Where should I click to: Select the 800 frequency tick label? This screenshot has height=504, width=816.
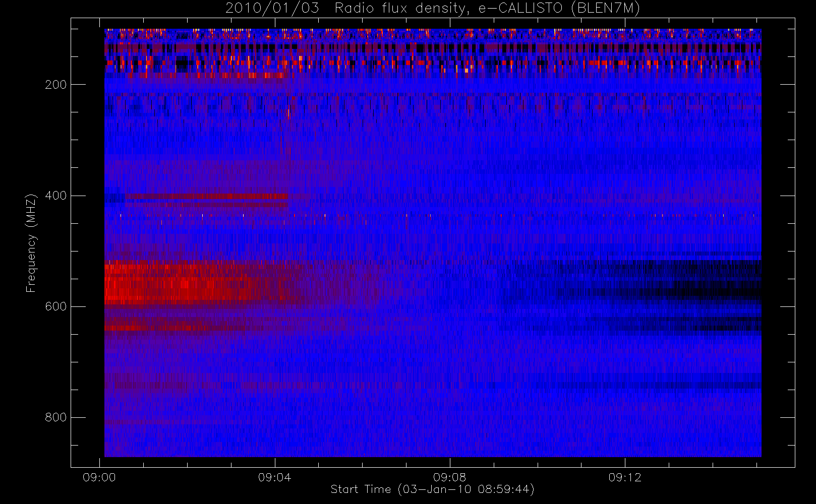[x=56, y=417]
